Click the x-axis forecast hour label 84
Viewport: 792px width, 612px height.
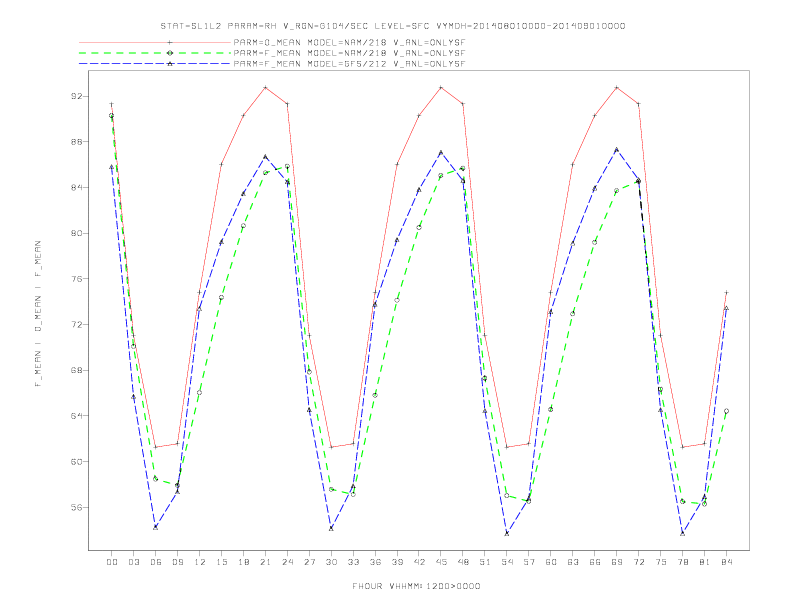pyautogui.click(x=727, y=562)
